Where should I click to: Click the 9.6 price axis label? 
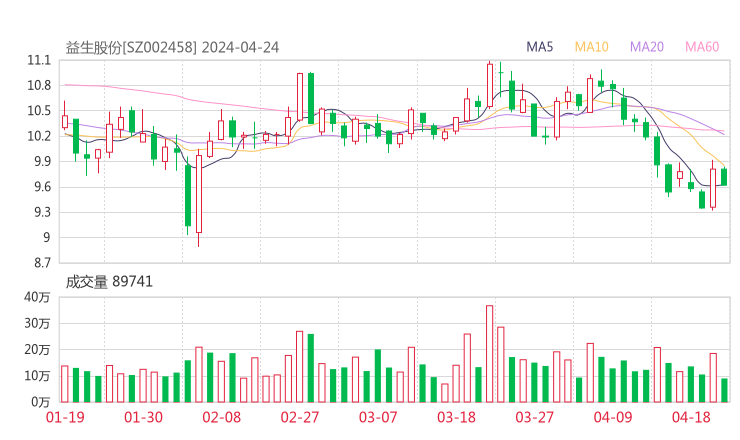pos(41,187)
